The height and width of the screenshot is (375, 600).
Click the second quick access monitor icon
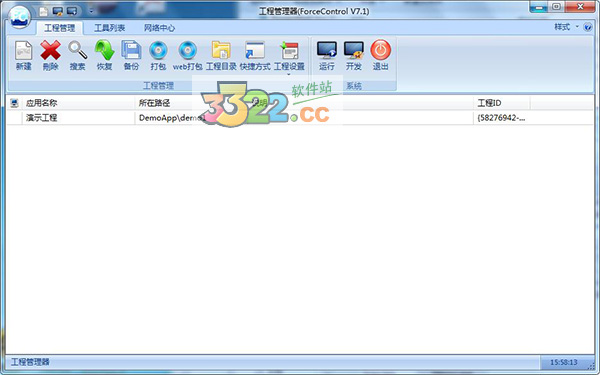click(72, 11)
